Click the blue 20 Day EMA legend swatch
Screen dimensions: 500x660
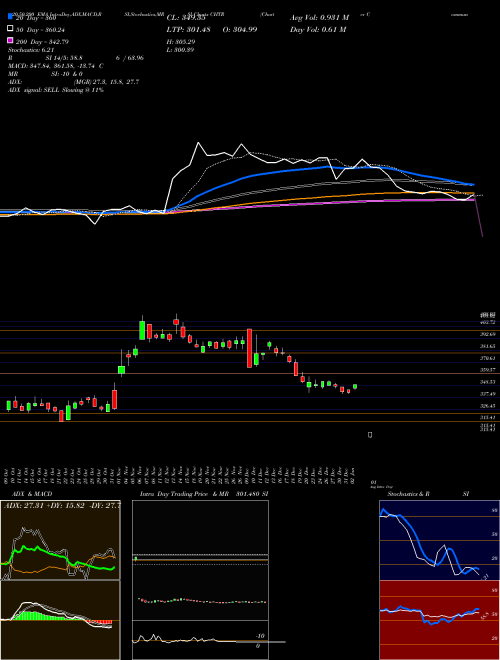10,16
